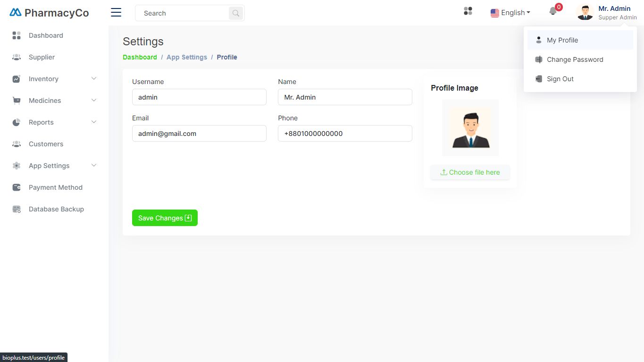Click Sign Out in user menu
The width and height of the screenshot is (644, 362).
coord(560,79)
